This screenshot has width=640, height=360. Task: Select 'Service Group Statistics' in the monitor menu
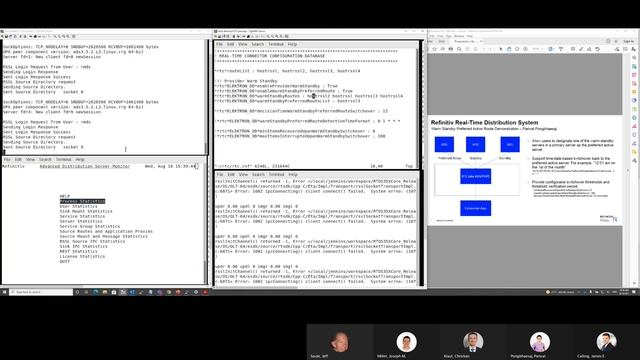pos(90,226)
